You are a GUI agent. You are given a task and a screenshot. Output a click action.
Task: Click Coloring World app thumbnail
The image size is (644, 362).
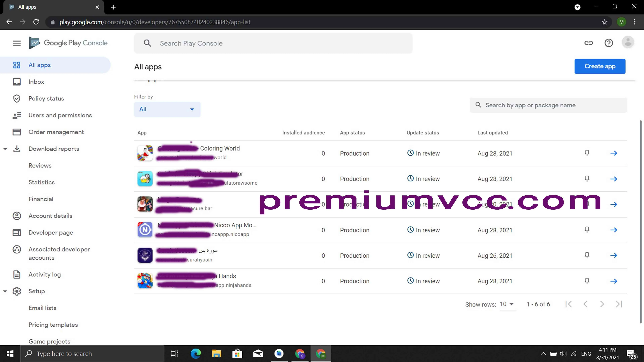pos(145,153)
